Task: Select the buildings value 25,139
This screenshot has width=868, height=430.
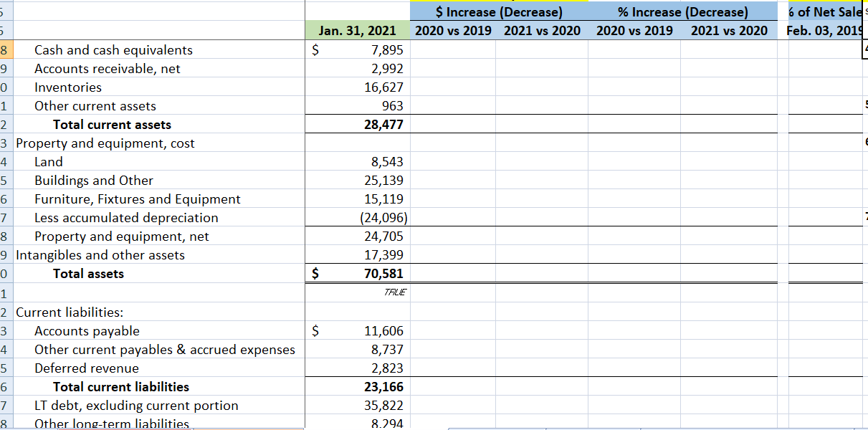Action: coord(358,180)
